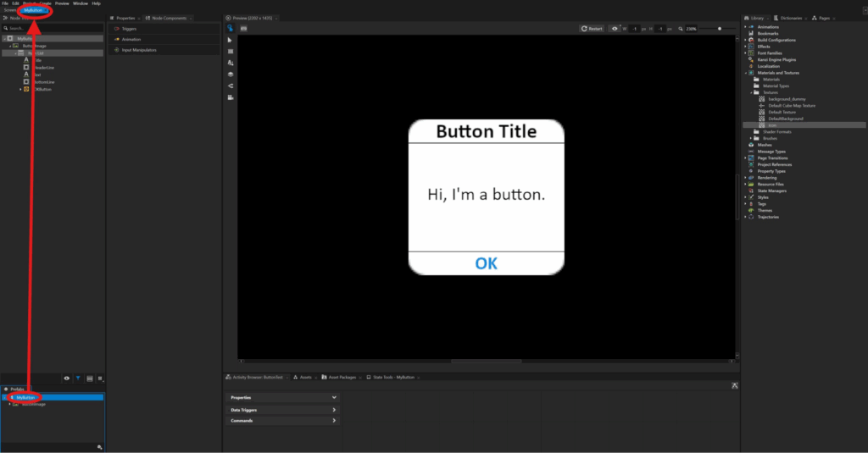Viewport: 868px width, 453px height.
Task: Expand the OKButton node in Node tree
Action: point(20,89)
